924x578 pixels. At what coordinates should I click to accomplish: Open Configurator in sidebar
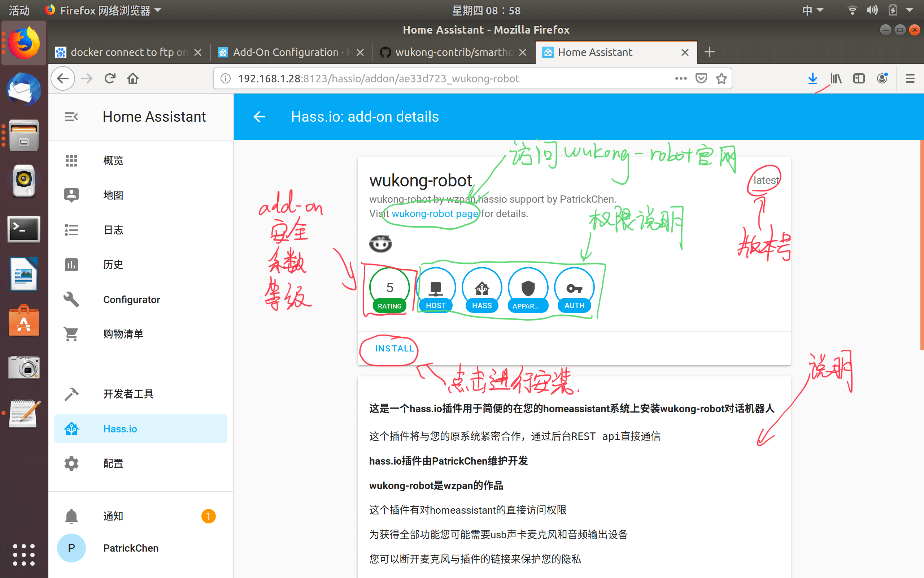click(140, 299)
